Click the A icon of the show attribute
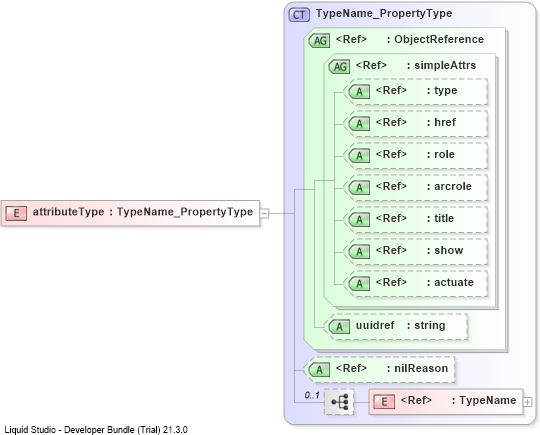 359,252
